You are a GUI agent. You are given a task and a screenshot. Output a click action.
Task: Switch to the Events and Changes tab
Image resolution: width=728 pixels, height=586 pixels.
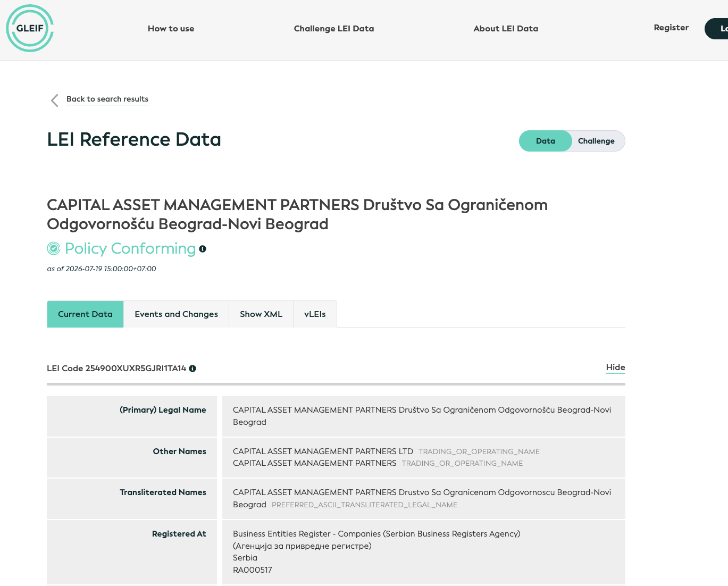coord(177,314)
